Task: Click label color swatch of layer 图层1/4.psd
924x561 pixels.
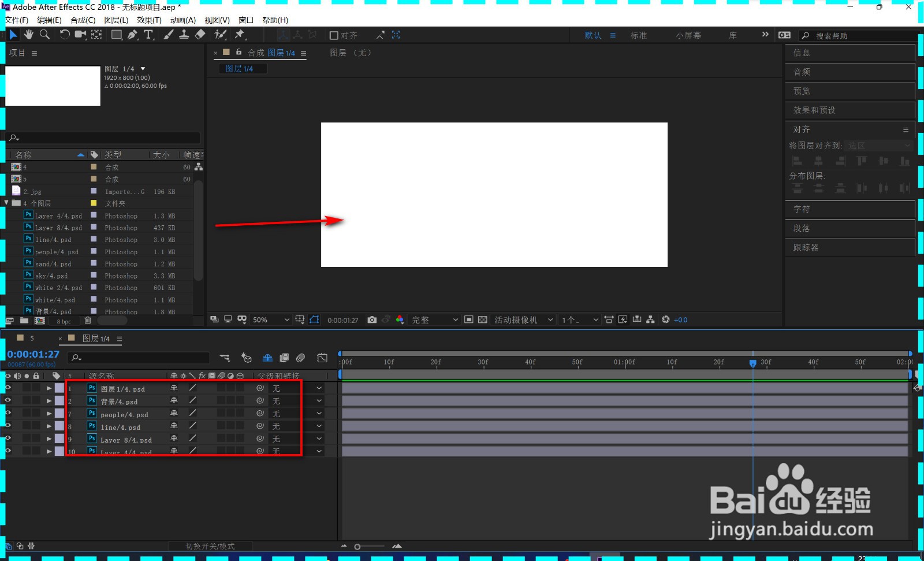Action: tap(59, 388)
